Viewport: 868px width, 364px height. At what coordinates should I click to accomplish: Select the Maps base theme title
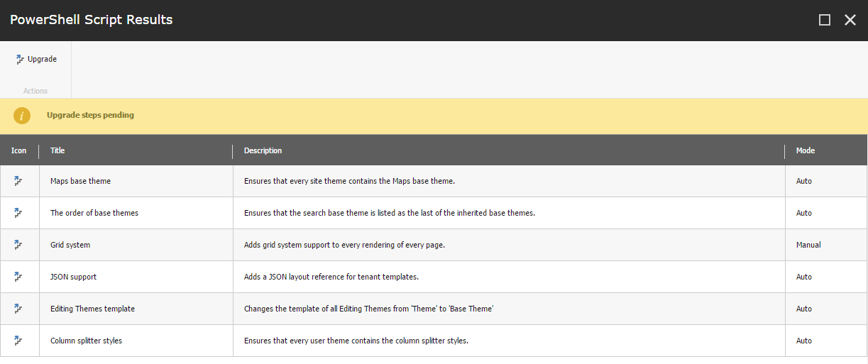tap(80, 181)
